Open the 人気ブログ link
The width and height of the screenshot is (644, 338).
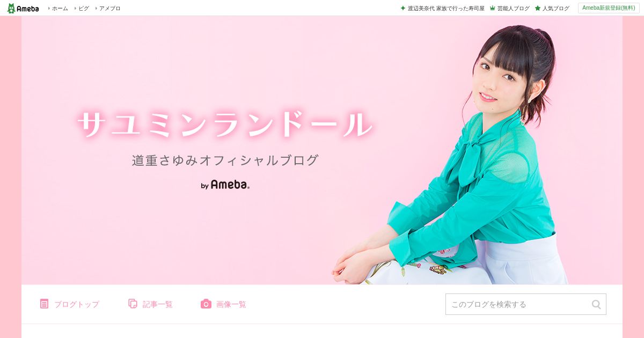[x=555, y=9]
